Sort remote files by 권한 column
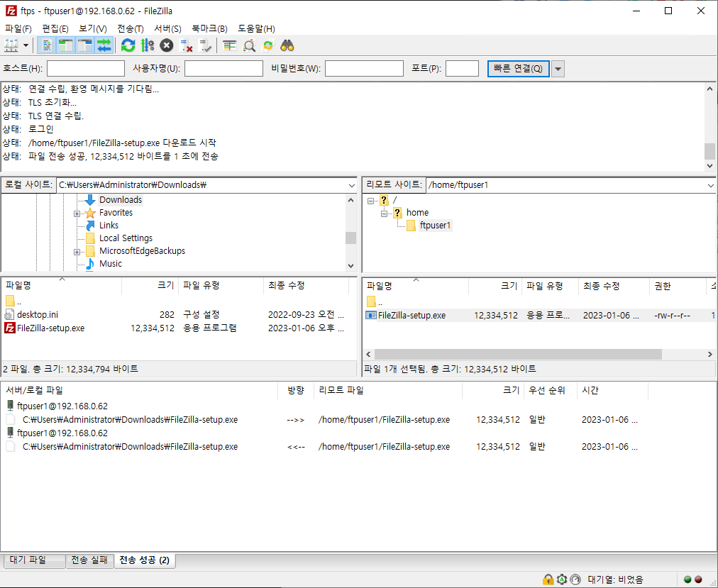Screen dimensions: 718x588 pyautogui.click(x=678, y=287)
